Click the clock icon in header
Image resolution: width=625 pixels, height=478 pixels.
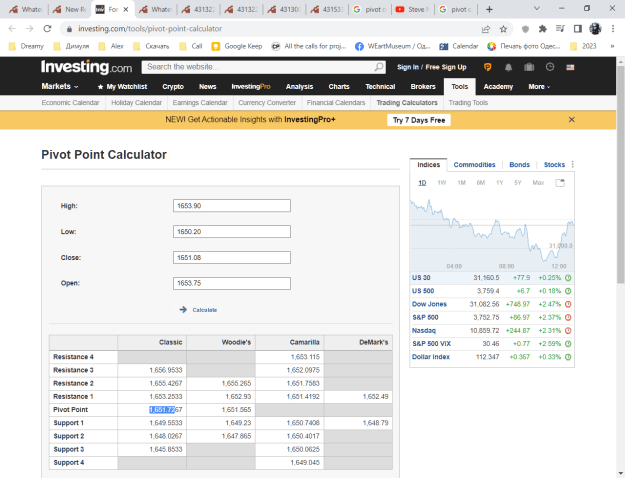(x=550, y=67)
